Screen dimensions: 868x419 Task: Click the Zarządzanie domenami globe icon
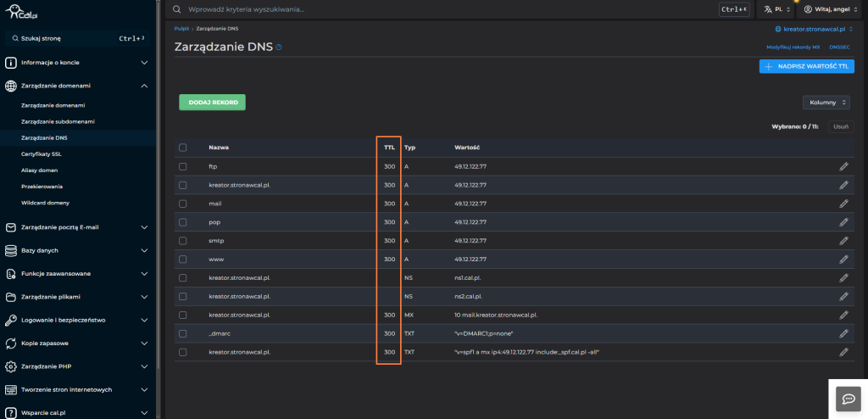point(10,86)
